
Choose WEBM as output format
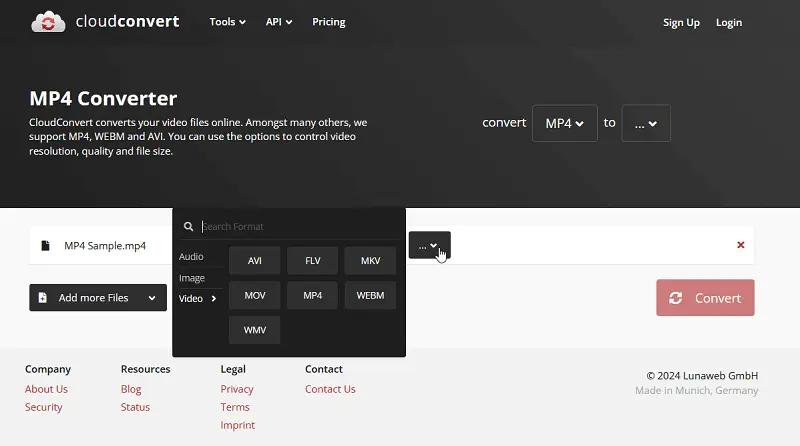370,295
